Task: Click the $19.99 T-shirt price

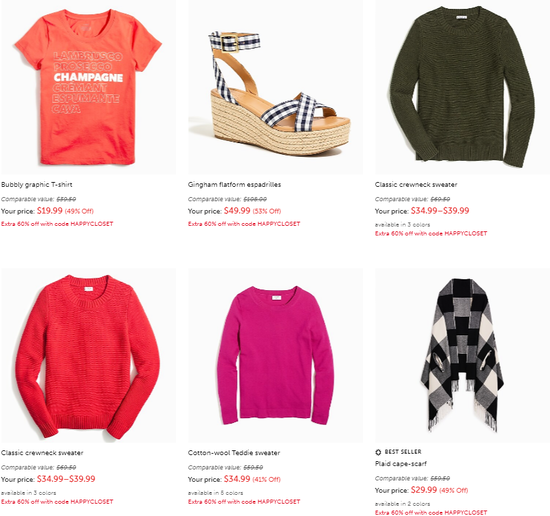Action: coord(49,211)
